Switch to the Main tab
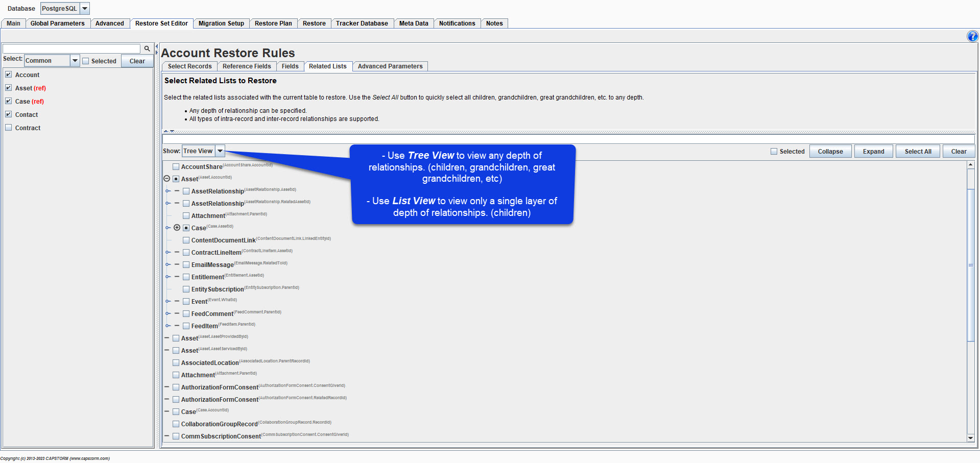This screenshot has height=463, width=980. coord(13,23)
